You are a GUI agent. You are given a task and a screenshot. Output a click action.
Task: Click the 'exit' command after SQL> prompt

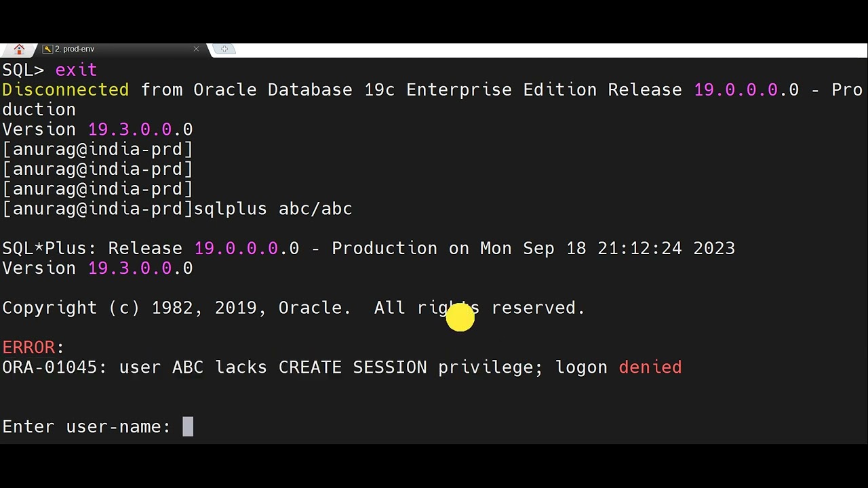(76, 70)
